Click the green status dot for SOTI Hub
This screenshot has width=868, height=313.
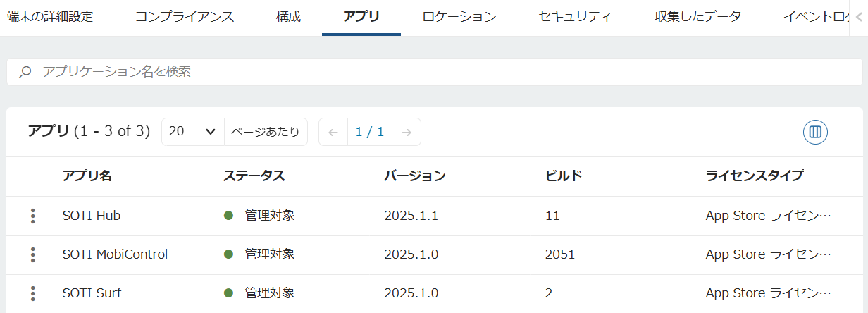(x=228, y=216)
